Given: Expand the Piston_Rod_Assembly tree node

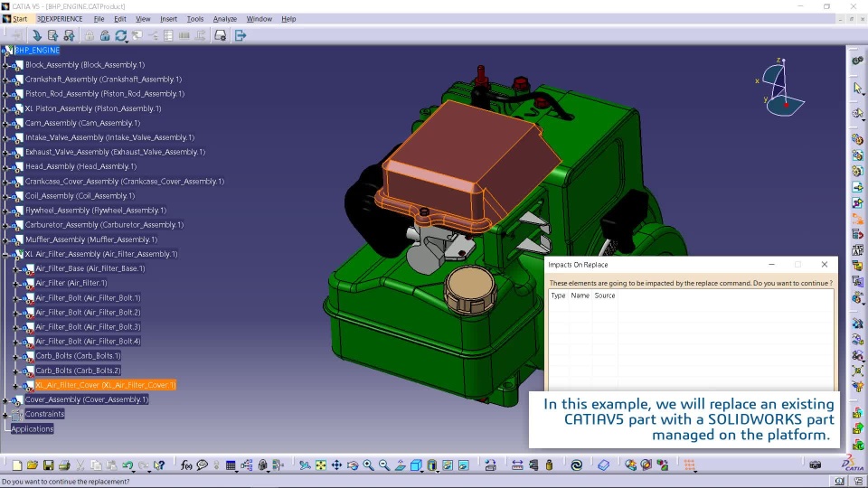Looking at the screenshot, I should [x=5, y=94].
